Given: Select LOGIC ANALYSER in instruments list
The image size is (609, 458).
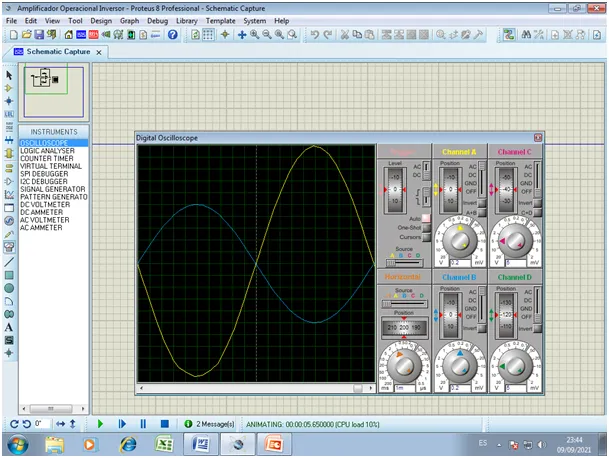Looking at the screenshot, I should click(x=47, y=151).
